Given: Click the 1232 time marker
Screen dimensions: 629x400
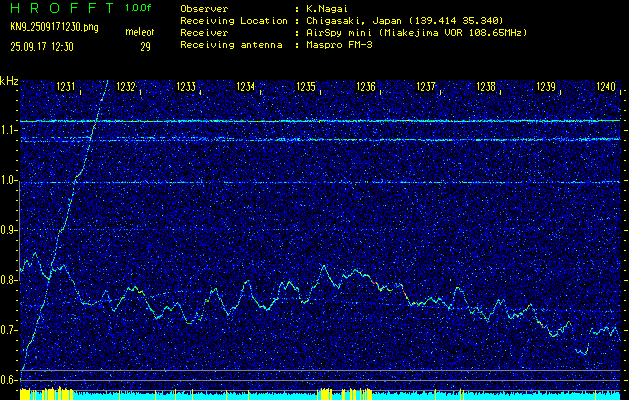Looking at the screenshot, I should pyautogui.click(x=126, y=86).
